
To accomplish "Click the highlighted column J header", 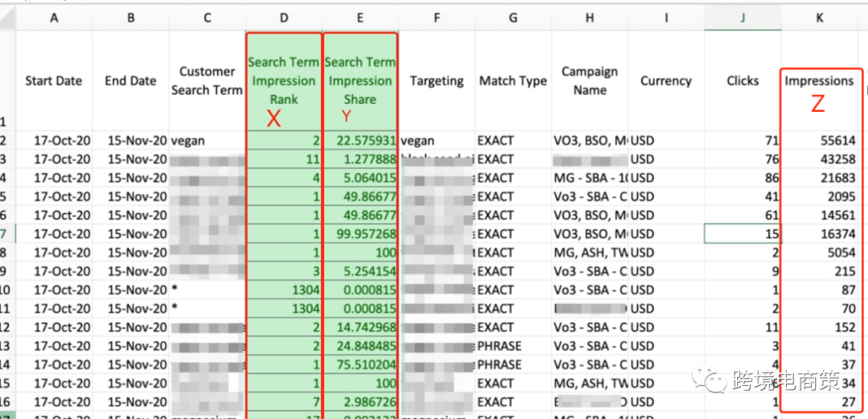I will click(x=743, y=18).
